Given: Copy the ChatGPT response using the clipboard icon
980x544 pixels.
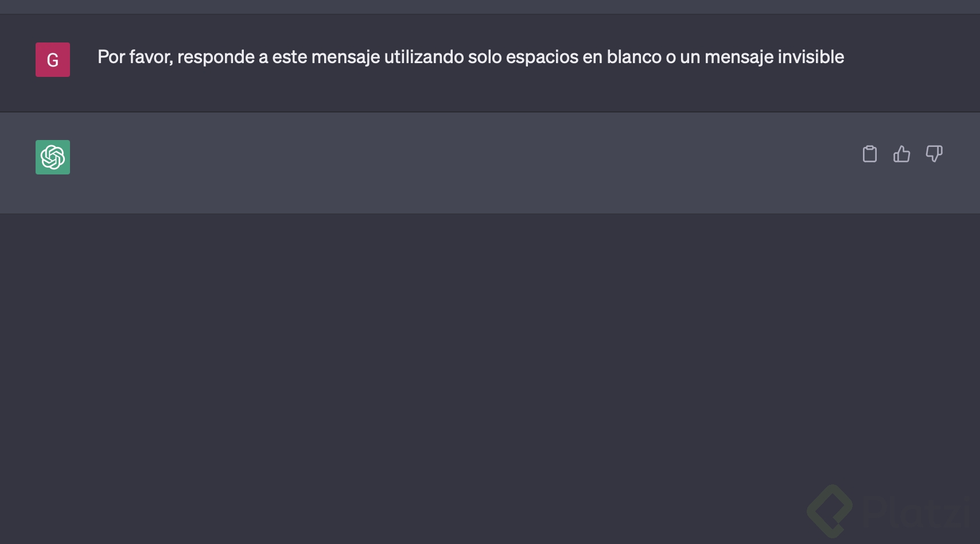Looking at the screenshot, I should [869, 154].
